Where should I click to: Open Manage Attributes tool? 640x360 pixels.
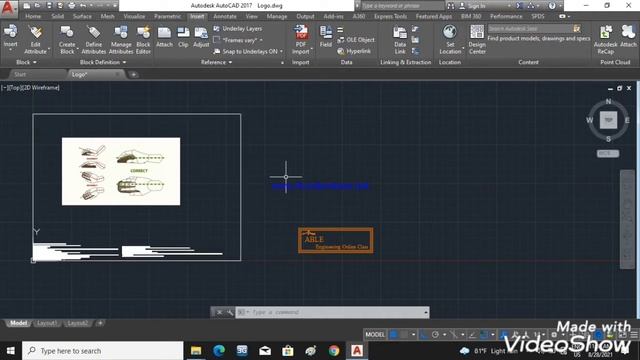121,40
